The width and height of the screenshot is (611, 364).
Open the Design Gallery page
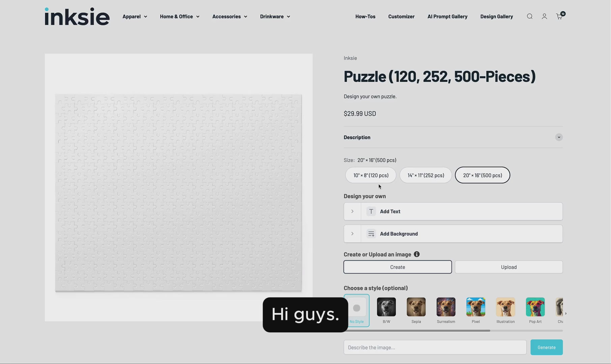tap(496, 17)
